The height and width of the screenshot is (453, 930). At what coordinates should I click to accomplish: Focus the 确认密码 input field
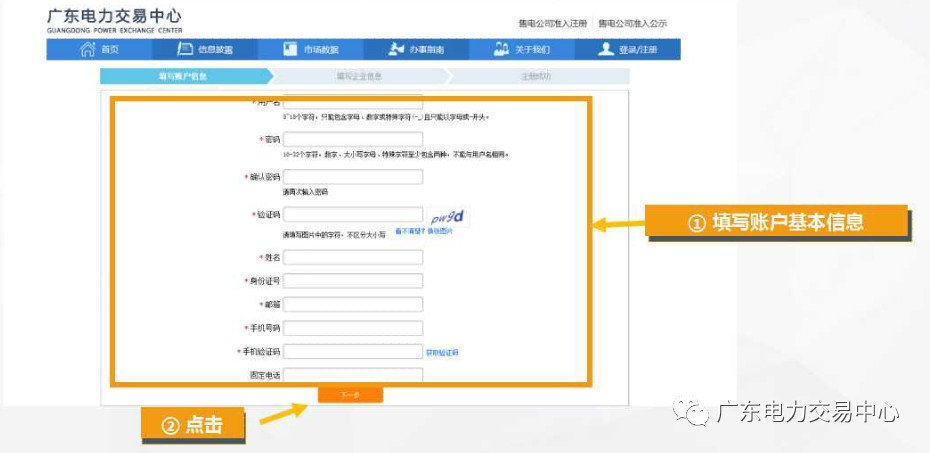353,177
